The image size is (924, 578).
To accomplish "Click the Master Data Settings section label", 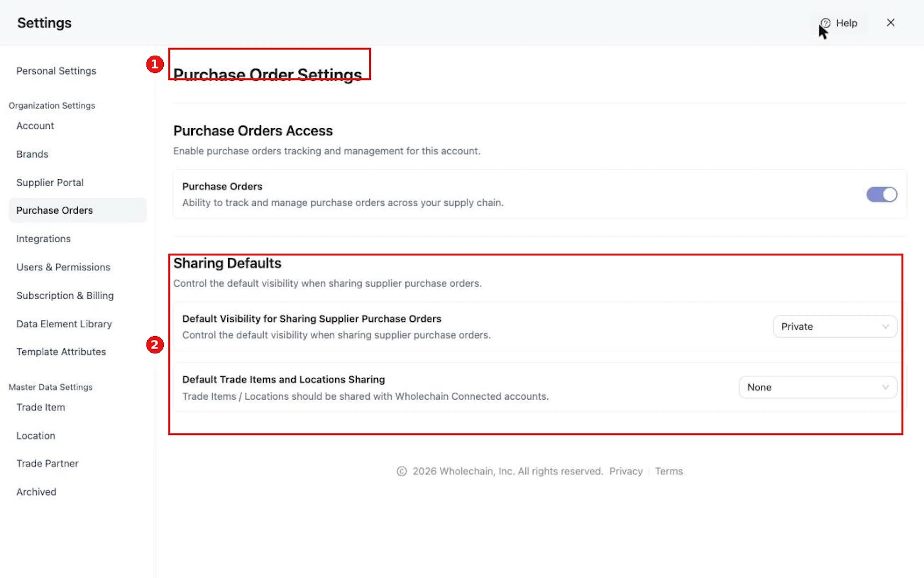I will point(51,387).
